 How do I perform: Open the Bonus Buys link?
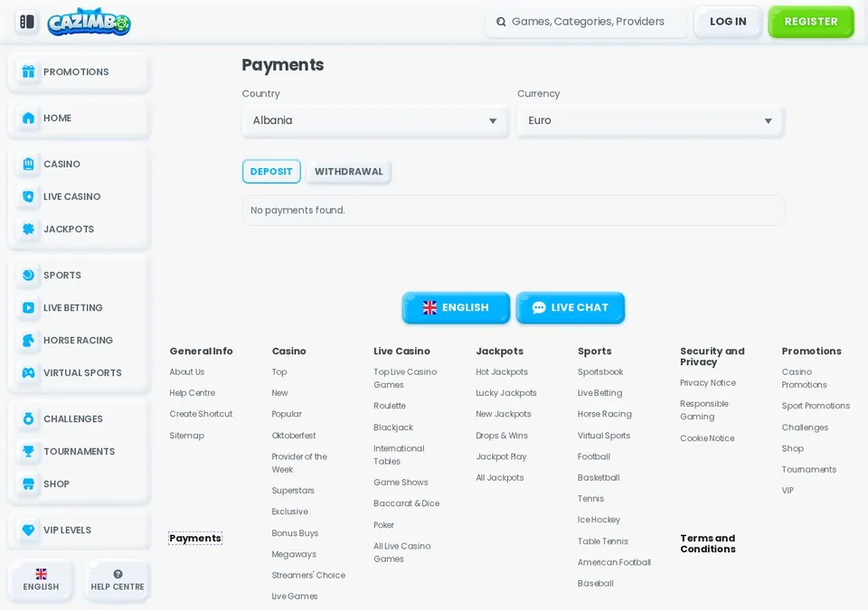coord(295,533)
